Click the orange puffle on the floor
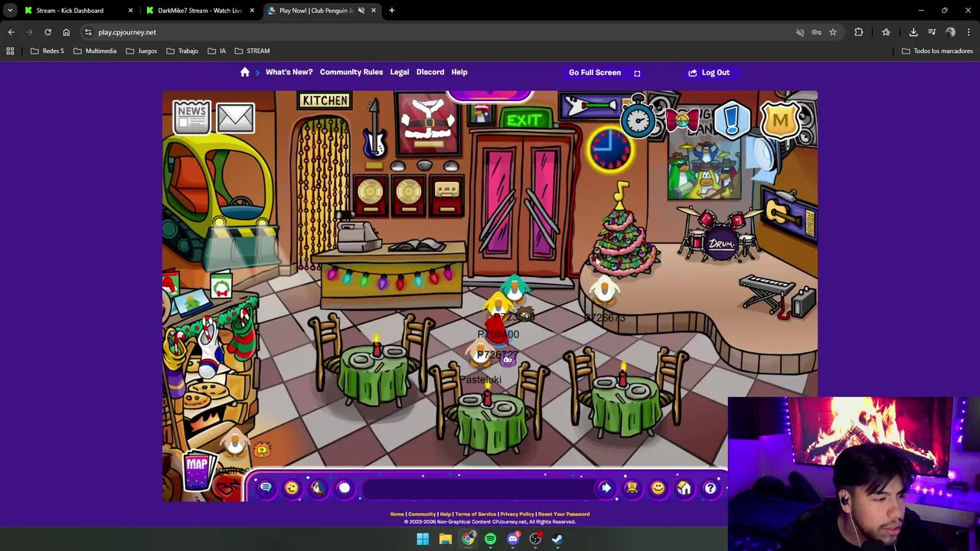 (262, 450)
